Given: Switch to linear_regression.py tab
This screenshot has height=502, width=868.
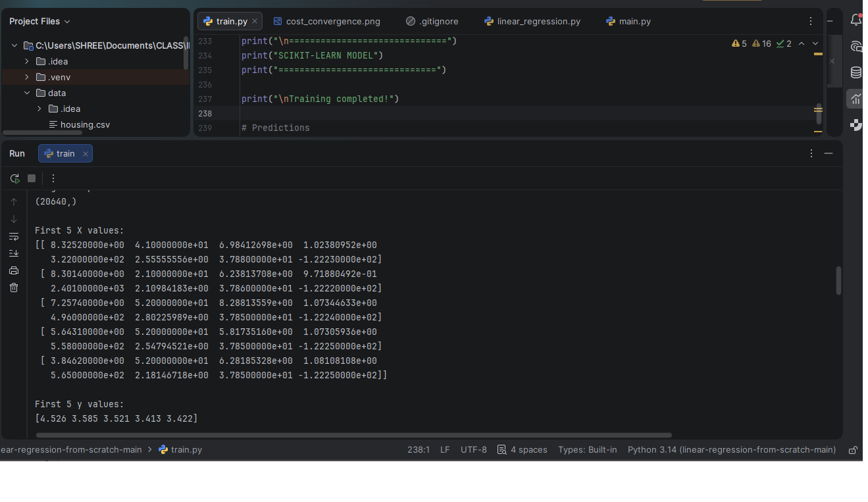Looking at the screenshot, I should (x=532, y=21).
